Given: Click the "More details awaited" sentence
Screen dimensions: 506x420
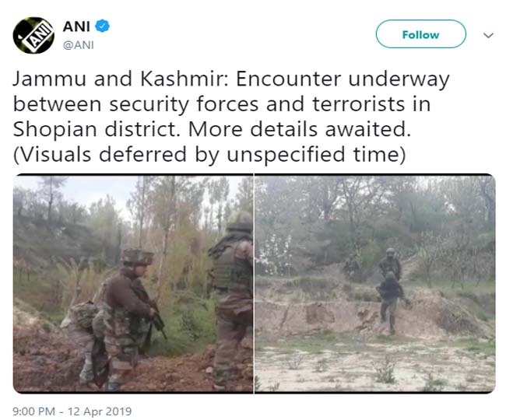Looking at the screenshot, I should point(300,130).
